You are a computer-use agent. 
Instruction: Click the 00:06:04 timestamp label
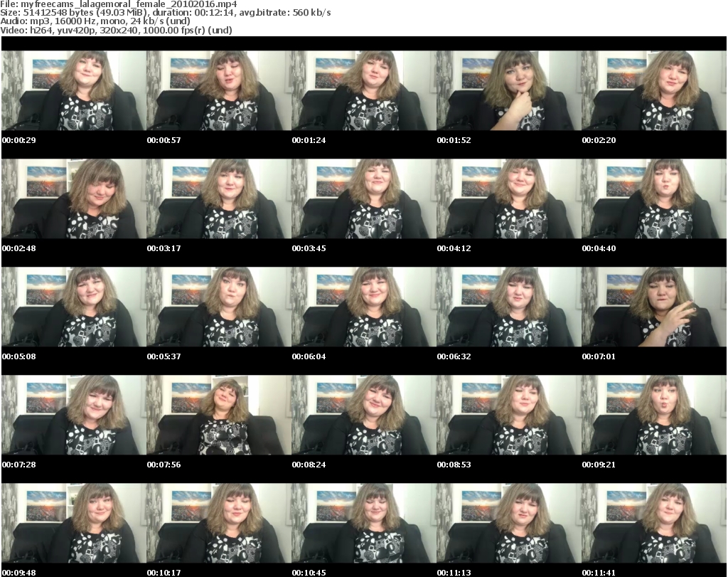[309, 356]
